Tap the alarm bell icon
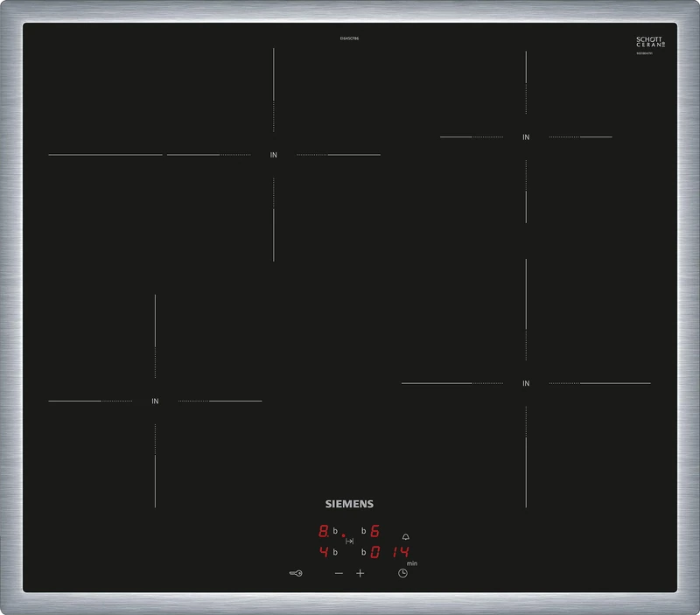Image resolution: width=700 pixels, height=615 pixels. coord(405,537)
